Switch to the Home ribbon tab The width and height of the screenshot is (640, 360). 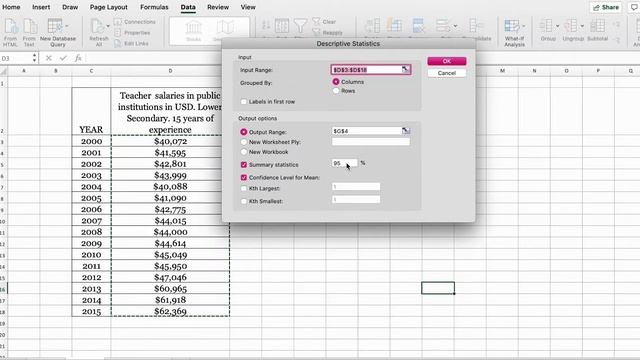pyautogui.click(x=11, y=7)
